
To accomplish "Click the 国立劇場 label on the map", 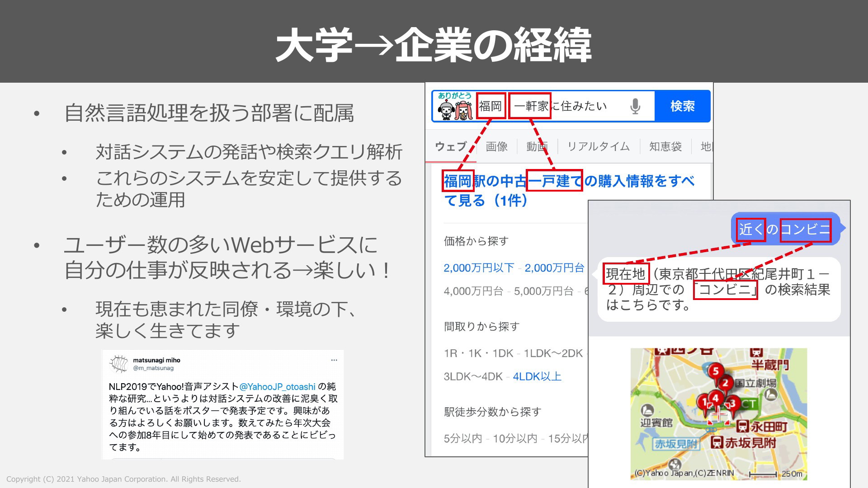I will point(755,383).
